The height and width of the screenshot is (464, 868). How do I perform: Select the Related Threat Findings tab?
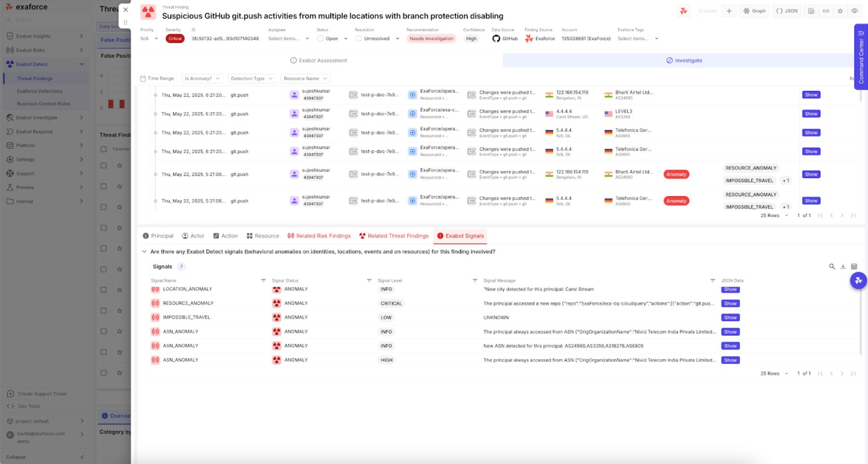pos(393,236)
